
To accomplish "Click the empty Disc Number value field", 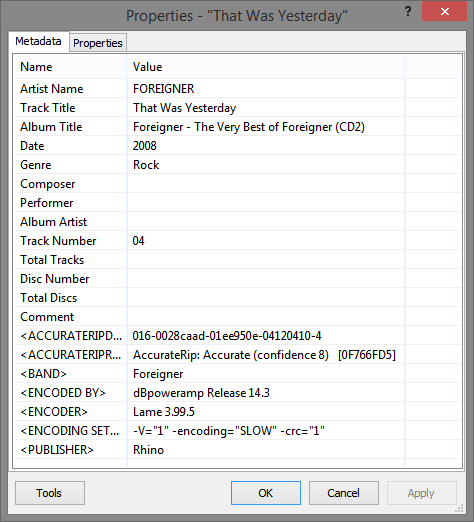I will click(x=266, y=279).
